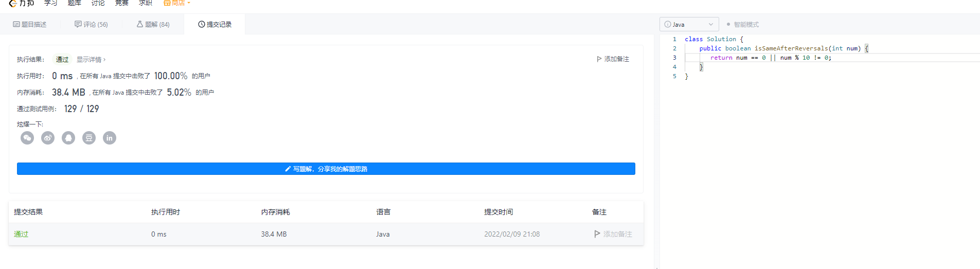Viewport: 980px width, 269px height.
Task: Click 38.4 MB cell in submission table
Action: [x=274, y=234]
